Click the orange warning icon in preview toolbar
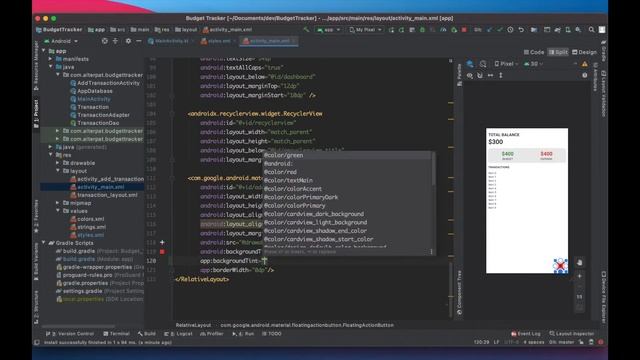640x360 pixels. click(584, 64)
